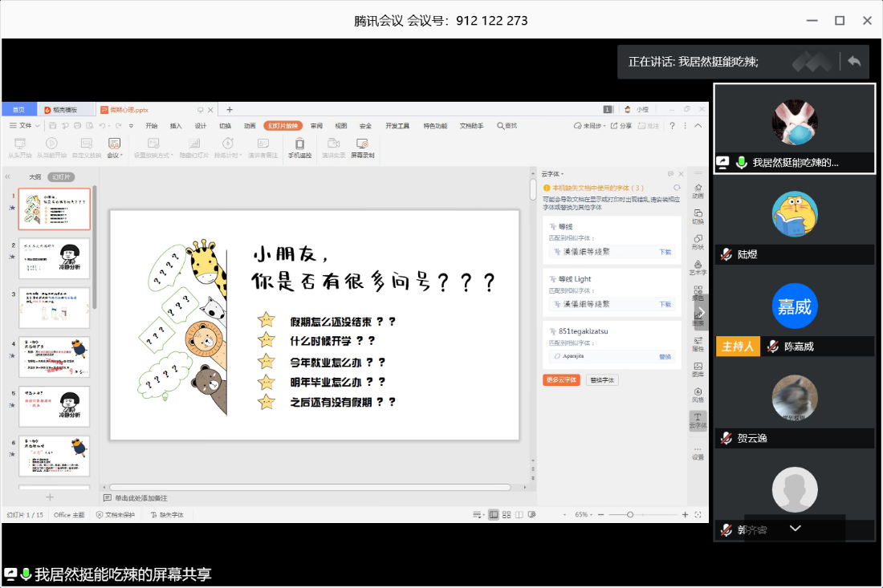This screenshot has width=883, height=588.
Task: Click the orange 更多云字体 button
Action: pos(561,380)
